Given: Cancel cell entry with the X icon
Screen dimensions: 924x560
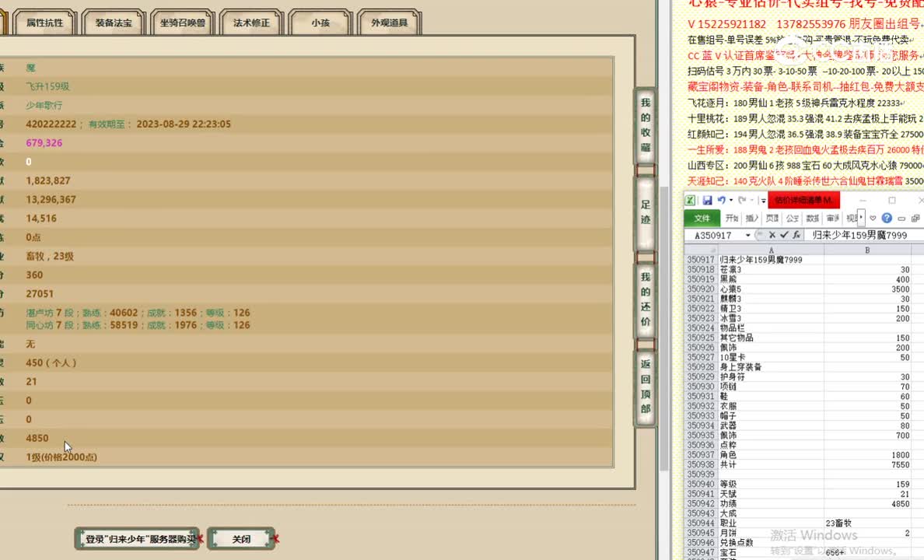Looking at the screenshot, I should coord(772,233).
